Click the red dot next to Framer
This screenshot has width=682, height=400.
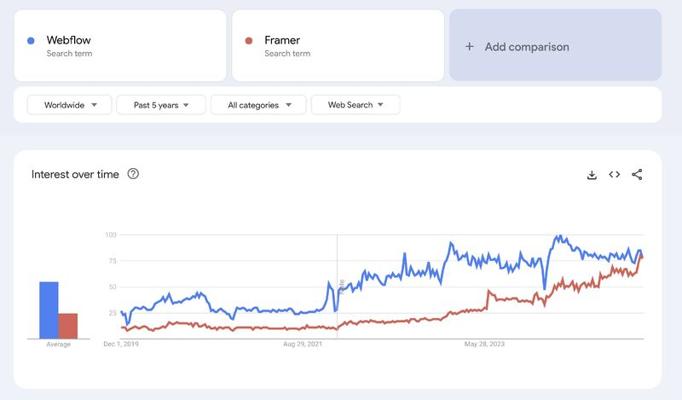(249, 40)
